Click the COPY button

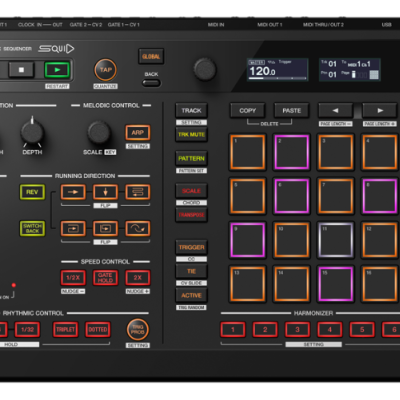(247, 110)
